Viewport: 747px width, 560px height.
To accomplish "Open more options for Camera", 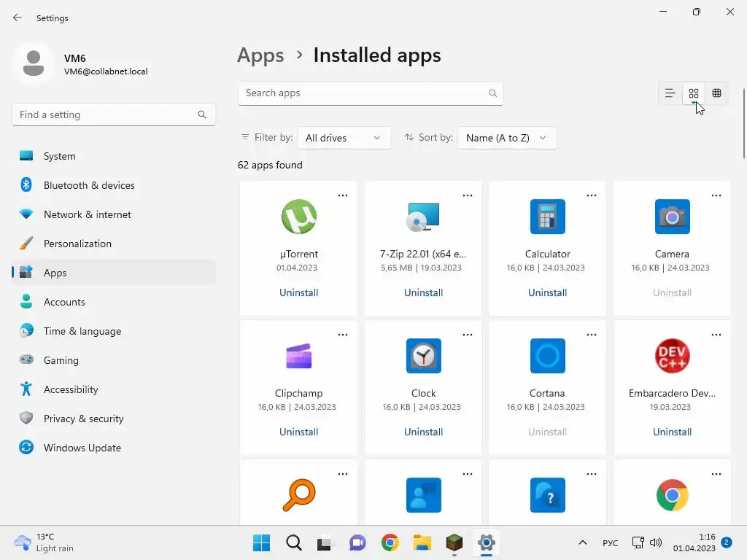I will (716, 195).
